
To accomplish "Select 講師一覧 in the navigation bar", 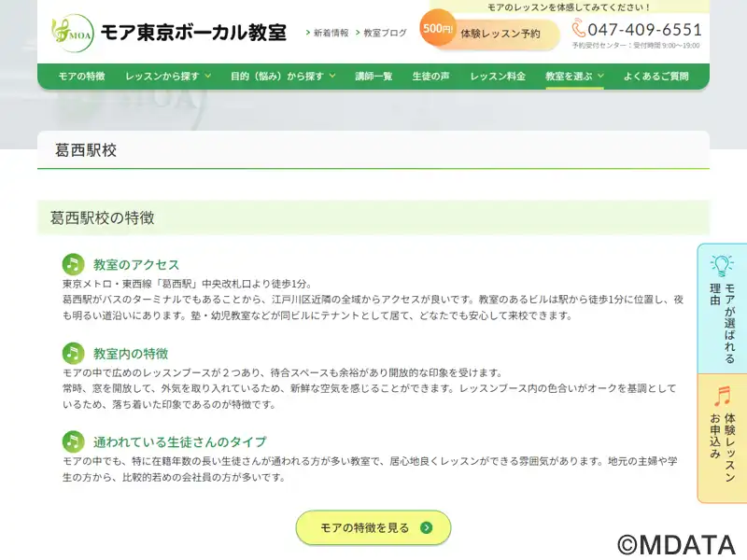I will tap(373, 77).
